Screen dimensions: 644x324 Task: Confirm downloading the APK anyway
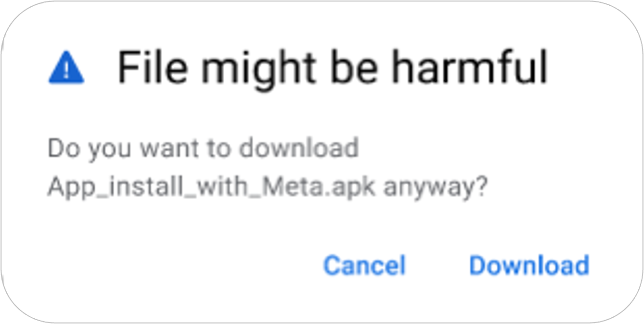point(529,265)
